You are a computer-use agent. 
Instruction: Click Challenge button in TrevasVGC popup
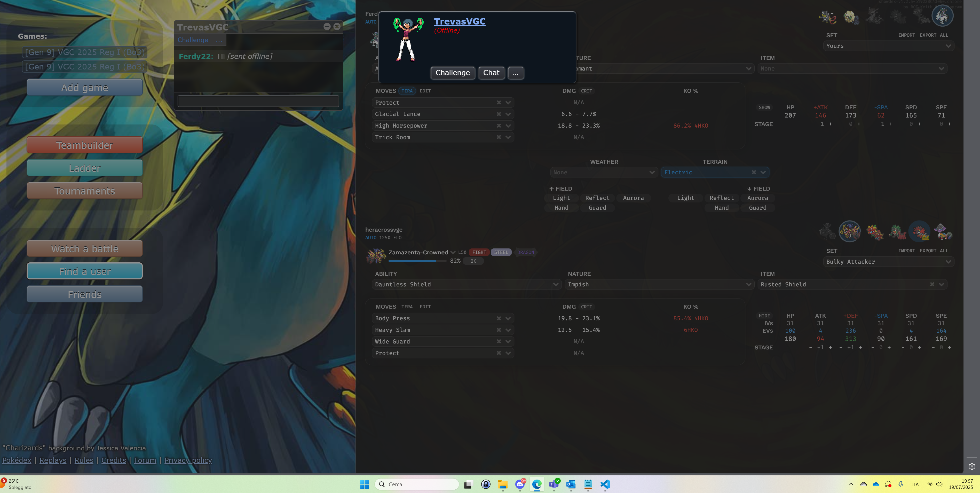(x=452, y=73)
